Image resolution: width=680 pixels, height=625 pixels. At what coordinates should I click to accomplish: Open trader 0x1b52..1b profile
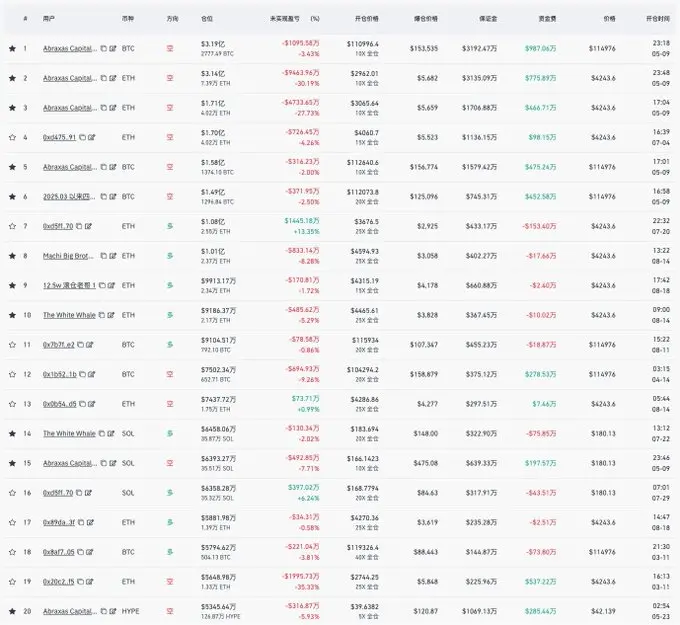tap(59, 374)
